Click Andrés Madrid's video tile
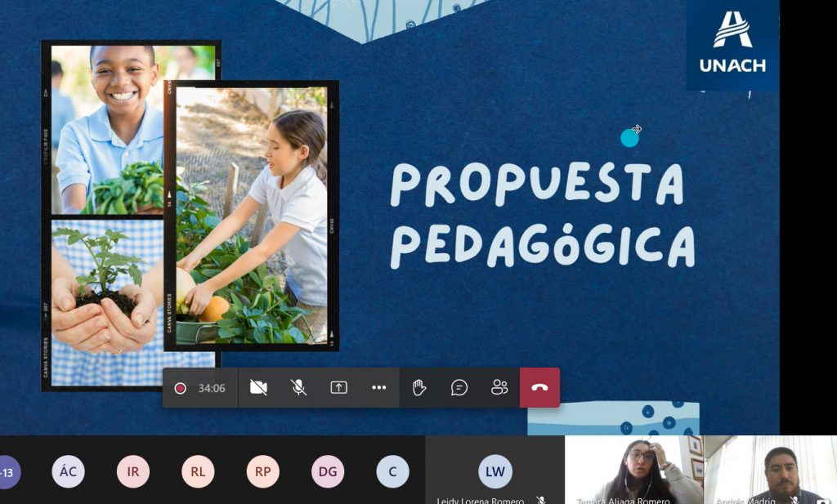Screen dimensions: 837x504 [772, 470]
